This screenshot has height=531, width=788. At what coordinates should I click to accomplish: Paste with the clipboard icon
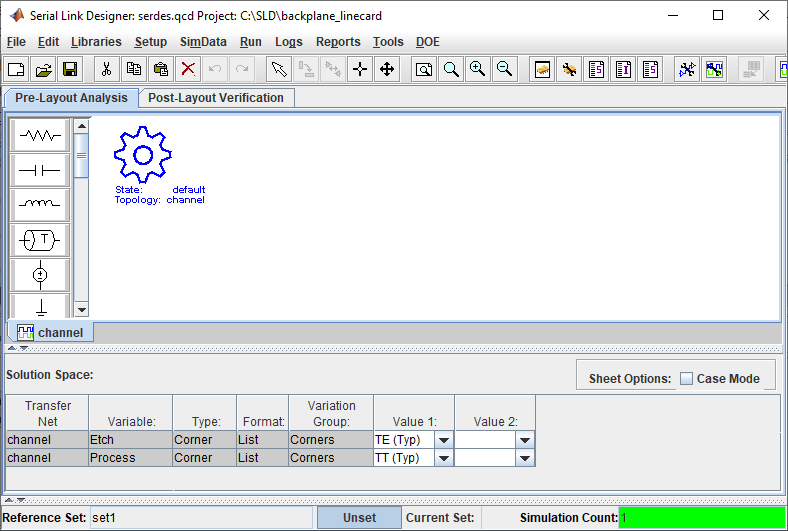pos(161,69)
